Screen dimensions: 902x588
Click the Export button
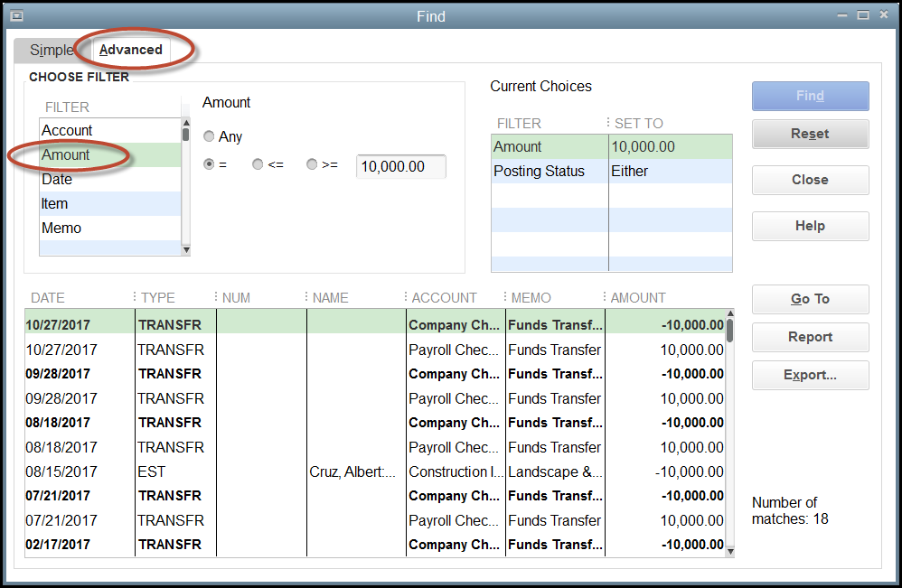pos(809,375)
